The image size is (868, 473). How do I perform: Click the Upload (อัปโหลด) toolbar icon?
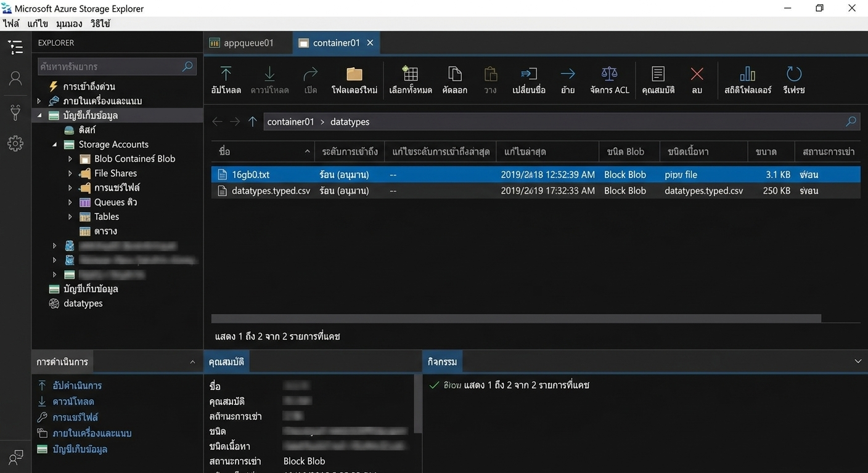point(226,75)
